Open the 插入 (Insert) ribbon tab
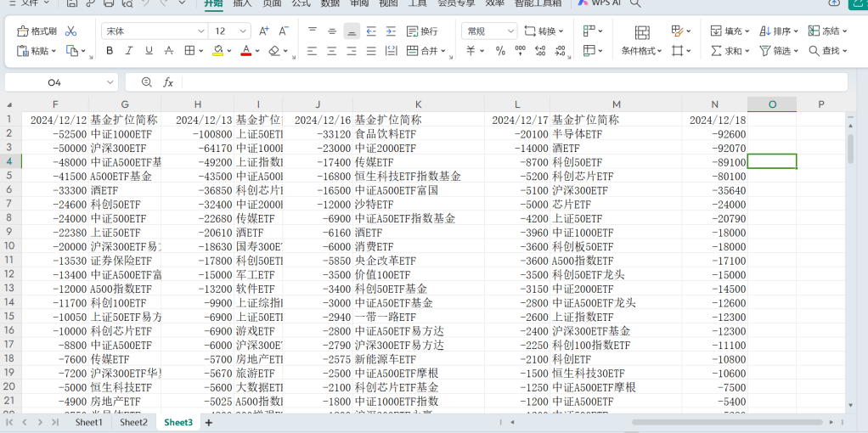This screenshot has height=433, width=868. [x=242, y=3]
